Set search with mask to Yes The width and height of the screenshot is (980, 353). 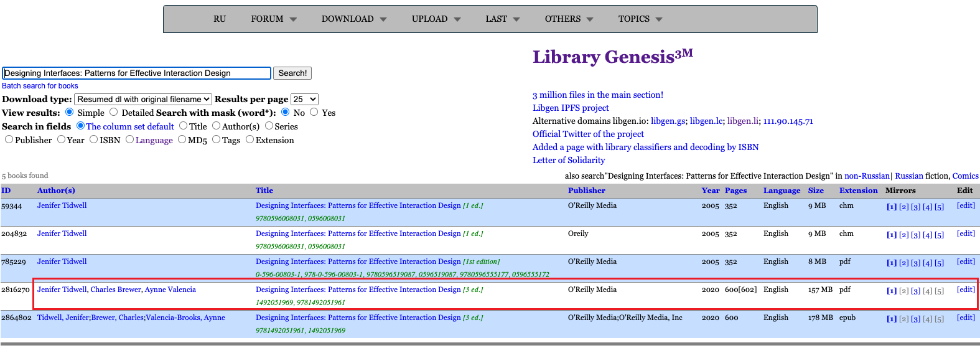coord(314,112)
